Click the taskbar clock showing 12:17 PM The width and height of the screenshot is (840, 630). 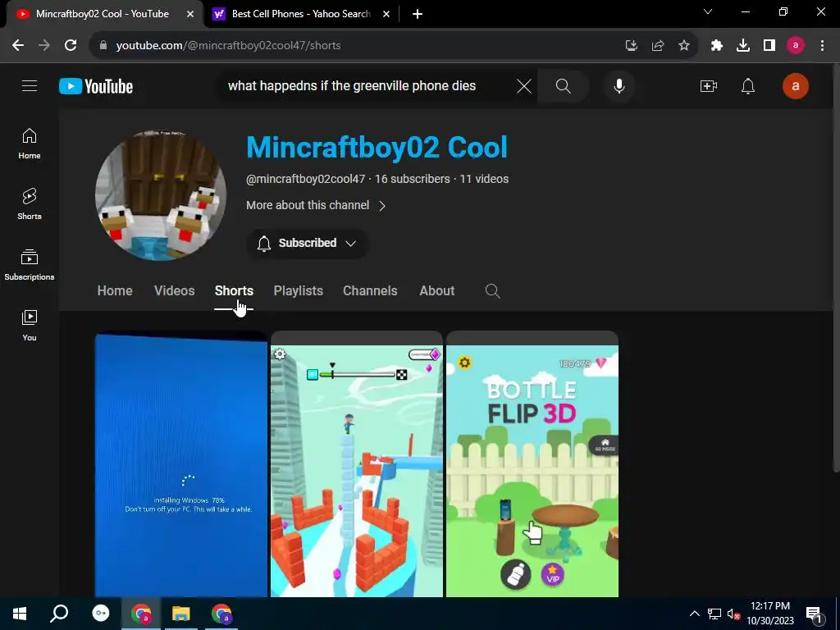tap(769, 614)
